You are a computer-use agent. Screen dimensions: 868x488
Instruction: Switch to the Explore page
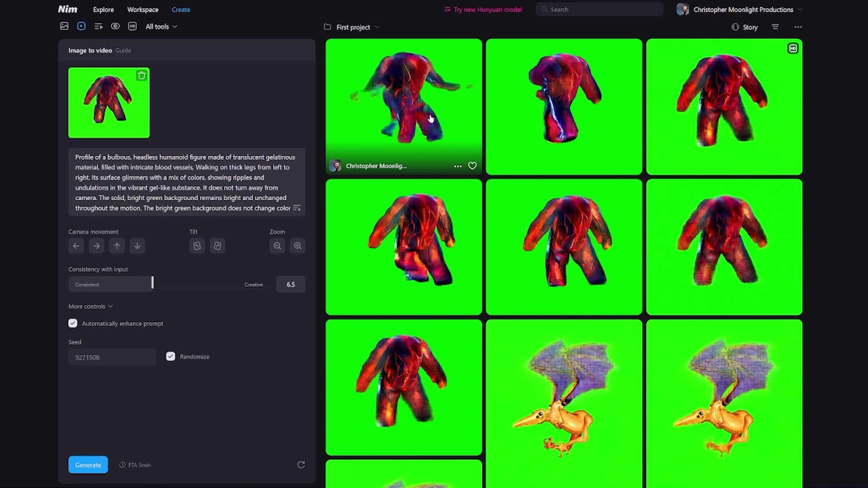point(103,9)
